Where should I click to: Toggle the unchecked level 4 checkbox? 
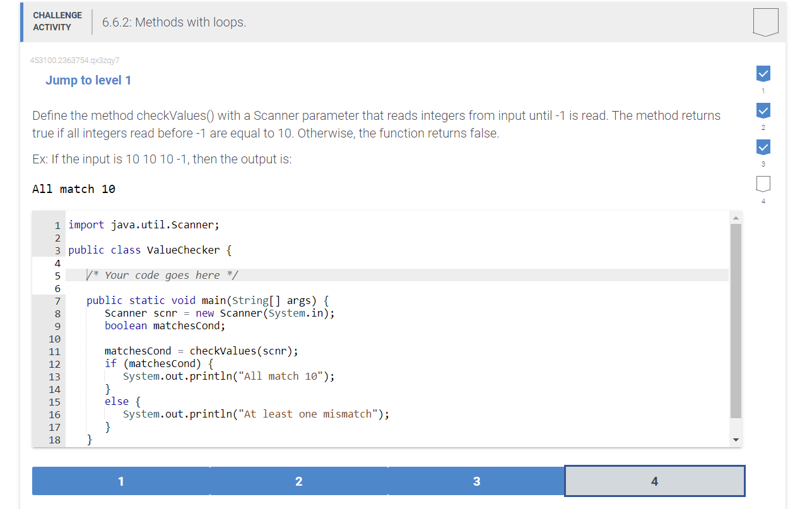point(763,183)
